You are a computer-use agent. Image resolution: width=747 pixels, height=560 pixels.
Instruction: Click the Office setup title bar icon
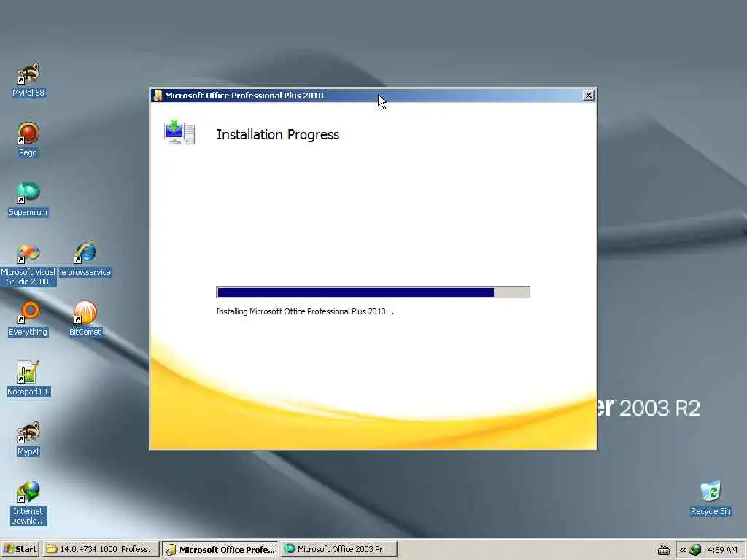pyautogui.click(x=158, y=96)
